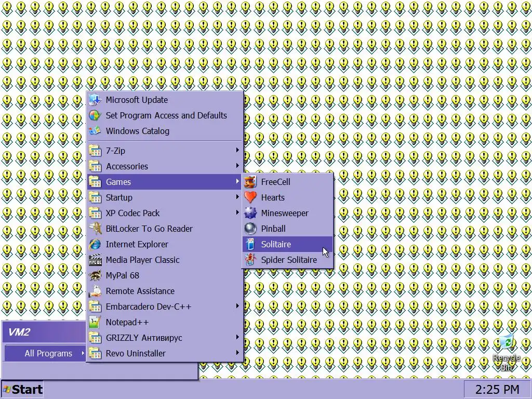532x399 pixels.
Task: Expand the Games submenu arrow
Action: pos(237,181)
